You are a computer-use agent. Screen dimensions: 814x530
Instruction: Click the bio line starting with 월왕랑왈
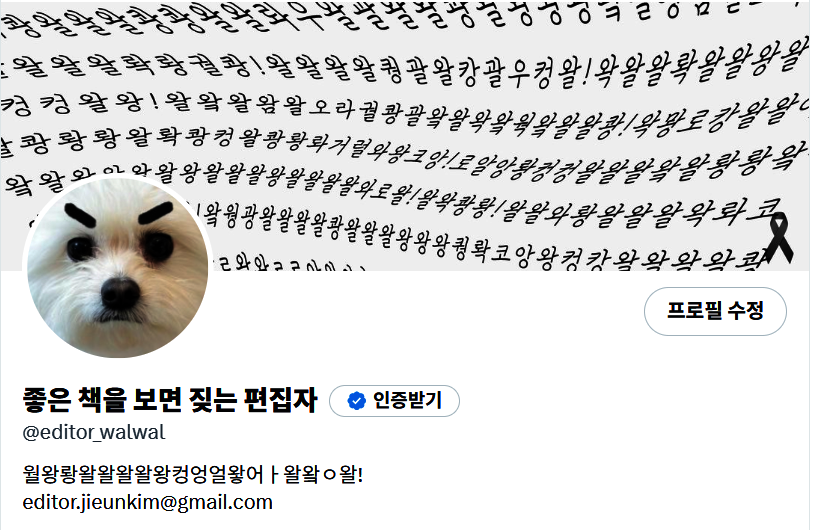pyautogui.click(x=193, y=473)
